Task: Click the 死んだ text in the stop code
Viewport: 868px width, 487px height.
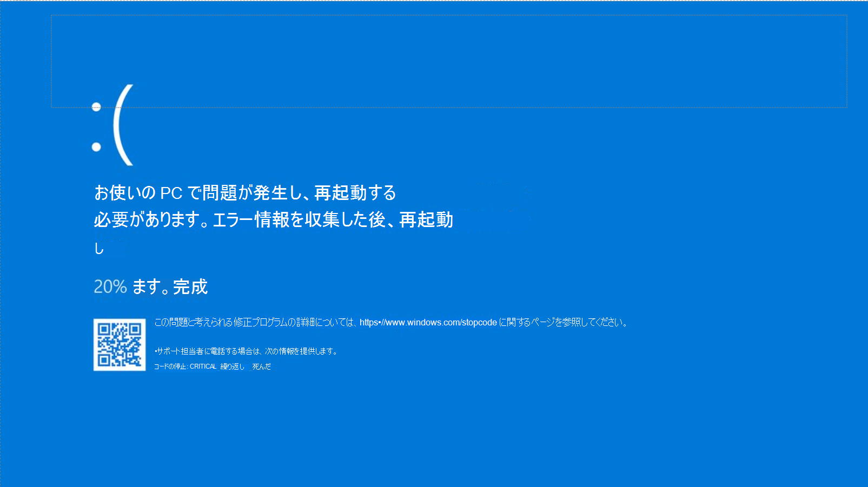Action: 262,366
